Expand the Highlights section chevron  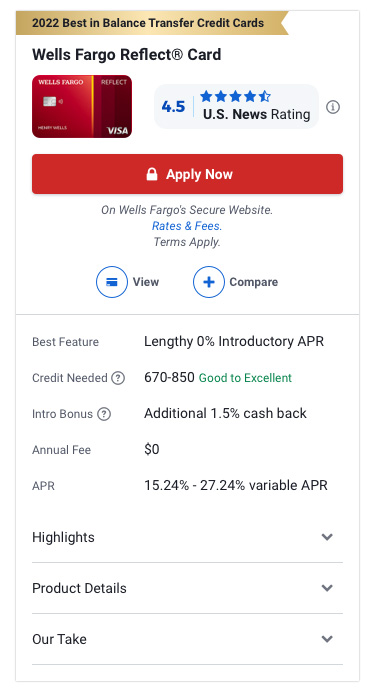(327, 537)
